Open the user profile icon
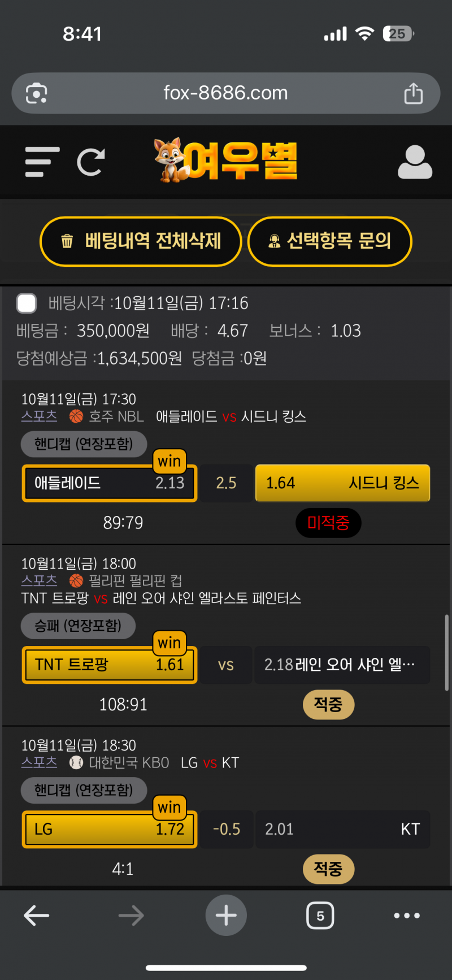Viewport: 452px width, 980px height. coord(415,162)
